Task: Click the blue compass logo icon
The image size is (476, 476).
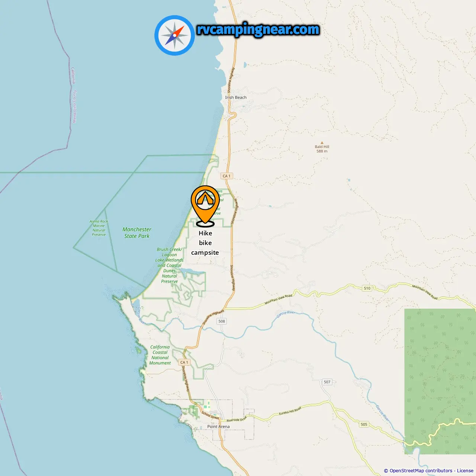Action: pos(174,35)
